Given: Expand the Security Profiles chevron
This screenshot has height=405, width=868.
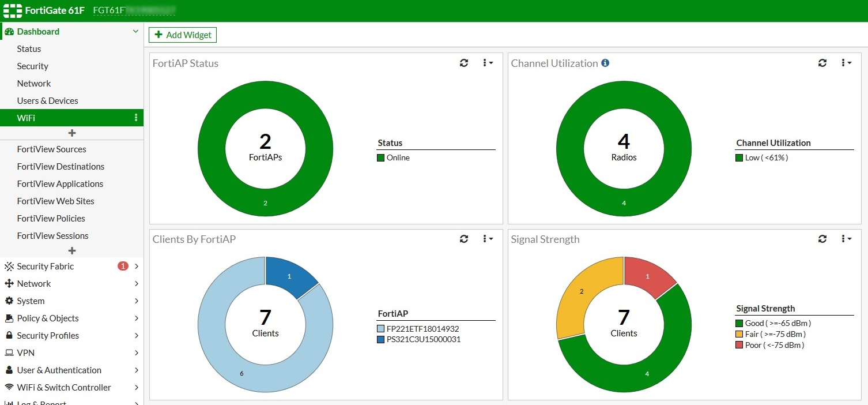Looking at the screenshot, I should click(137, 336).
